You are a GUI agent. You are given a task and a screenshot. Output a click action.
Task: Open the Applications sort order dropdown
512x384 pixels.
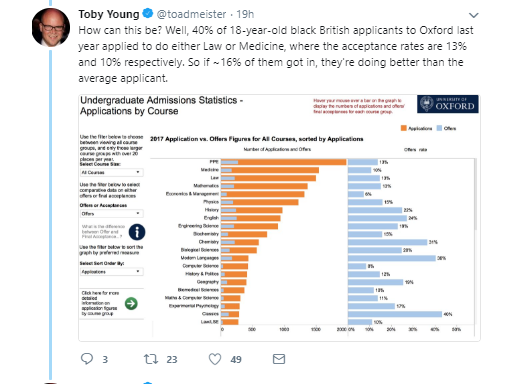(111, 272)
